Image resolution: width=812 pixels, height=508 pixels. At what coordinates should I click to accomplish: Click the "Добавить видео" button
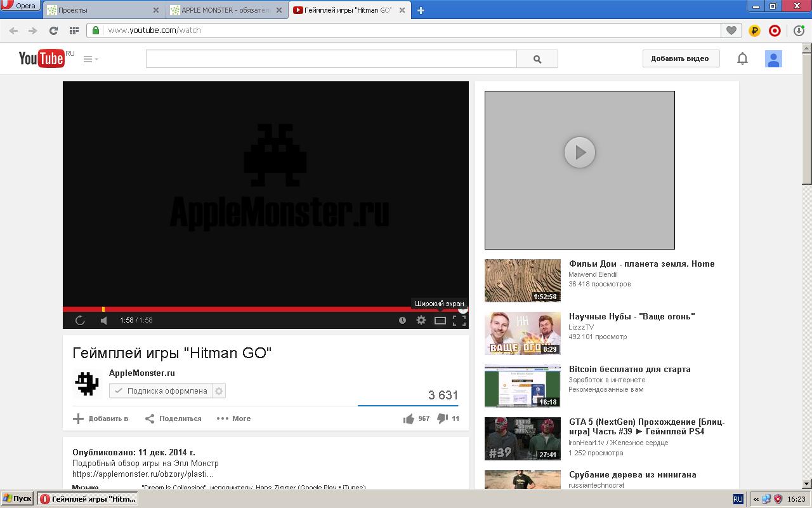(680, 58)
